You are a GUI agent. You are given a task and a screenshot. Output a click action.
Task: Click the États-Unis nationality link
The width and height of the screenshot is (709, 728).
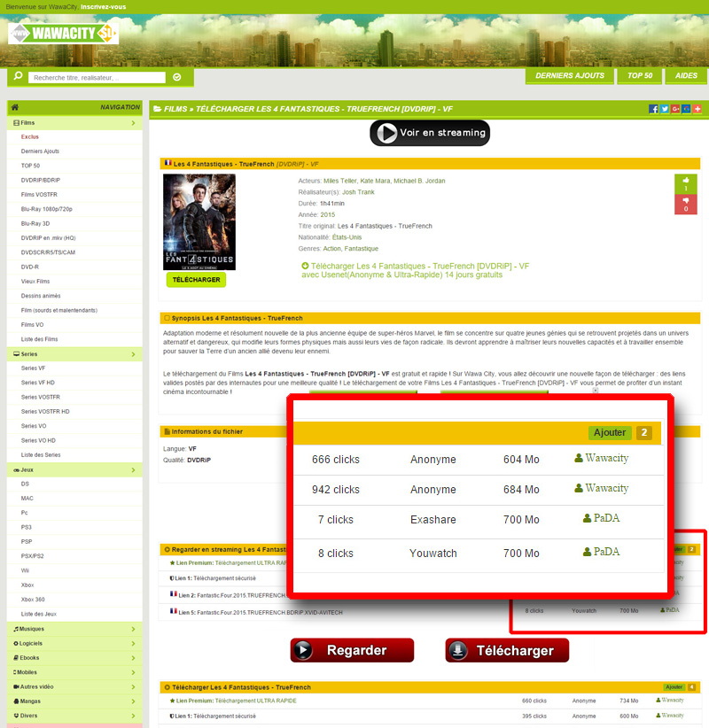347,237
